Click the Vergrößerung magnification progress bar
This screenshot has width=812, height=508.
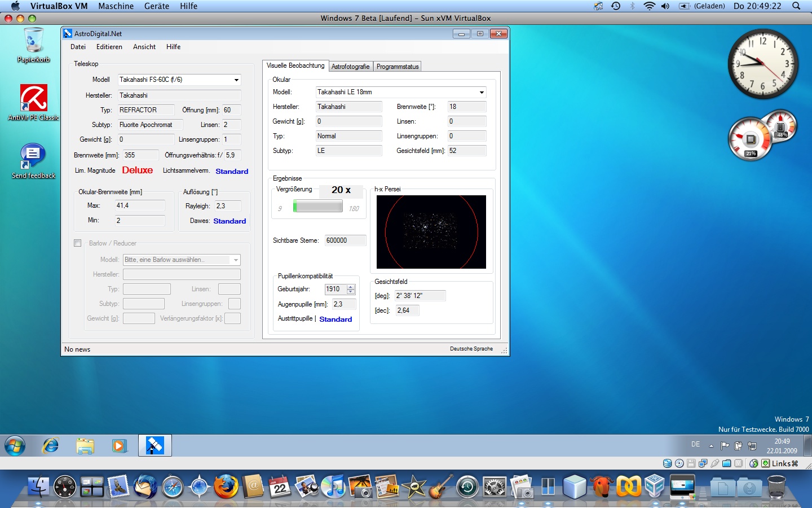pos(317,207)
